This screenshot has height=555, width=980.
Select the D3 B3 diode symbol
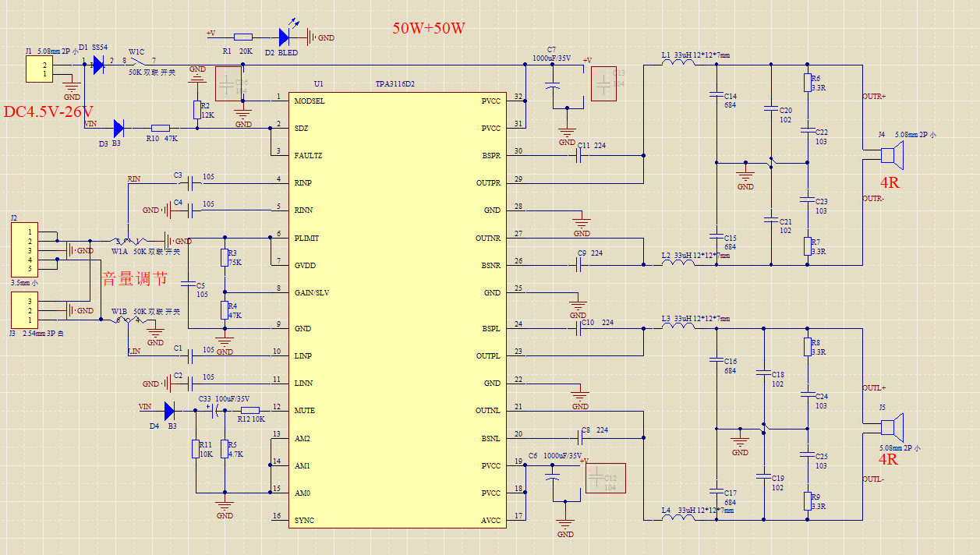pyautogui.click(x=119, y=128)
